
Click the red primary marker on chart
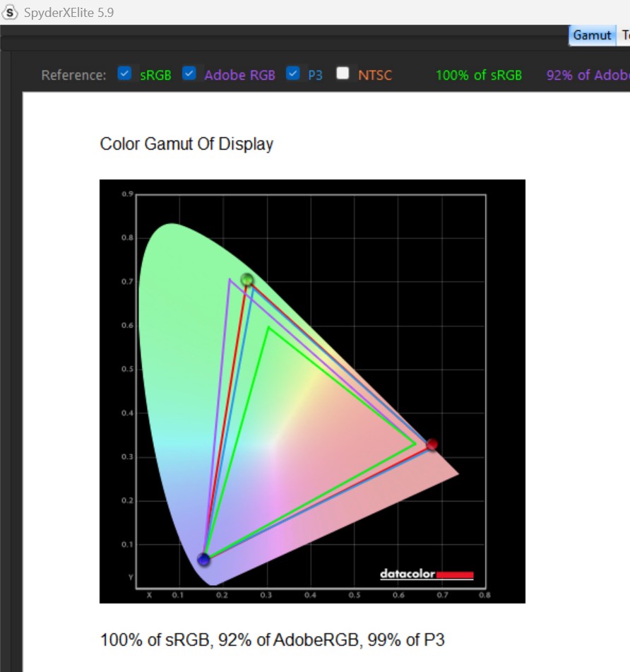click(432, 444)
